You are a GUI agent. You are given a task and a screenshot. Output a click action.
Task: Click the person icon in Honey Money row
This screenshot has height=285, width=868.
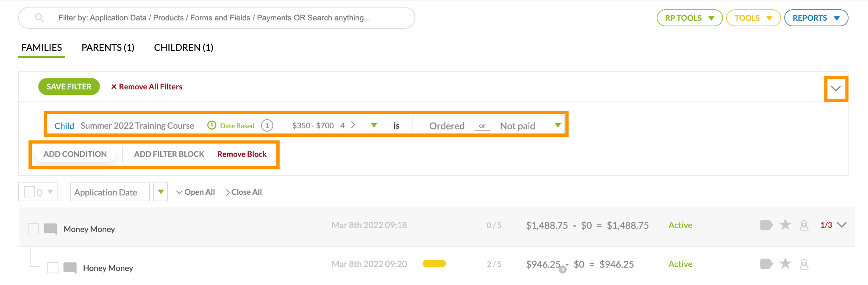click(x=804, y=265)
